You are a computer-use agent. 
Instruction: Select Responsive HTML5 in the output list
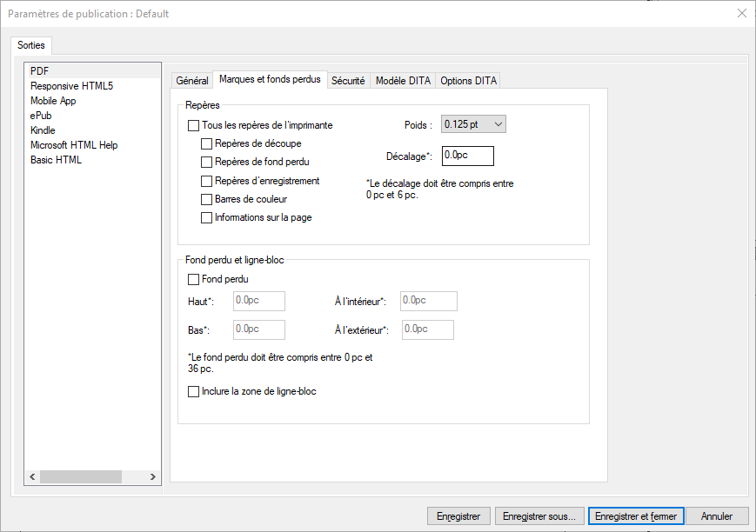tap(71, 86)
